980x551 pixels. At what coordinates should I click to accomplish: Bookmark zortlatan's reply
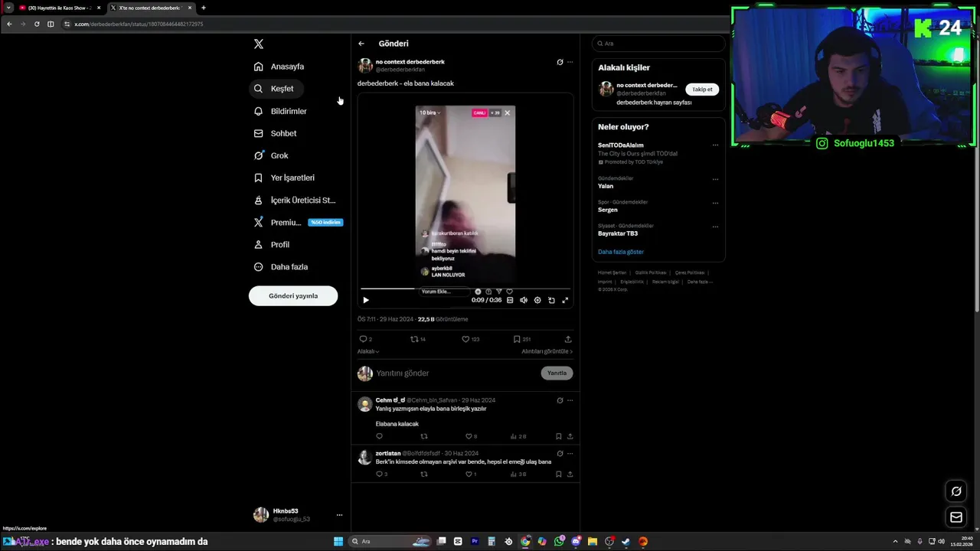point(559,474)
